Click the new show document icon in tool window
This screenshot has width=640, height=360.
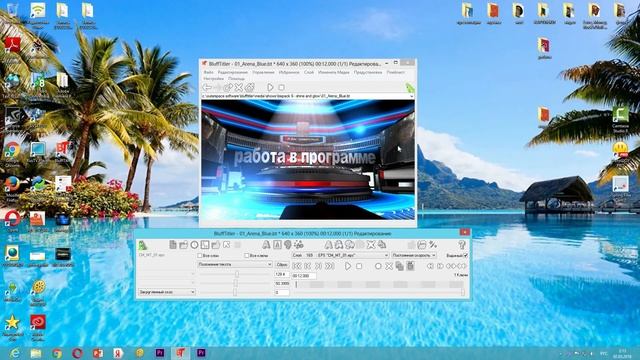tap(173, 244)
